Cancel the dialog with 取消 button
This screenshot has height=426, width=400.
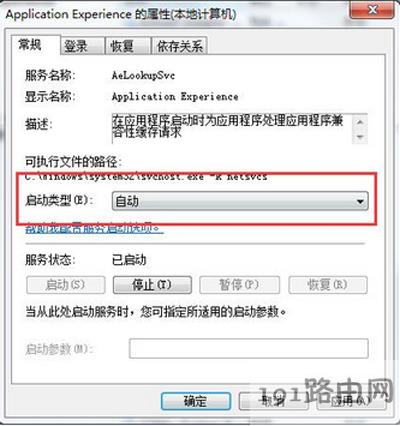(x=273, y=401)
